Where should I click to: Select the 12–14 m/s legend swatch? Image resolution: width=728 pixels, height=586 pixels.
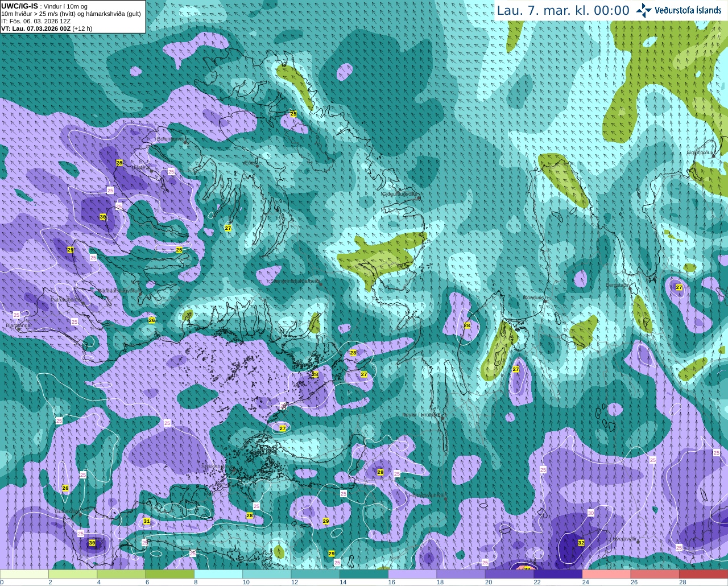(316, 574)
